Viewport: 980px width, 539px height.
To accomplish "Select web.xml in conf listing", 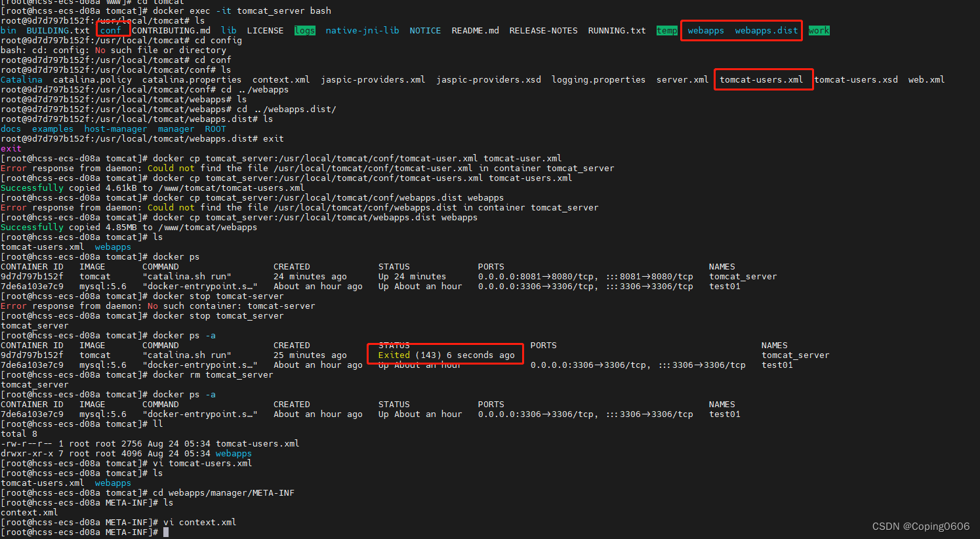I will coord(926,80).
